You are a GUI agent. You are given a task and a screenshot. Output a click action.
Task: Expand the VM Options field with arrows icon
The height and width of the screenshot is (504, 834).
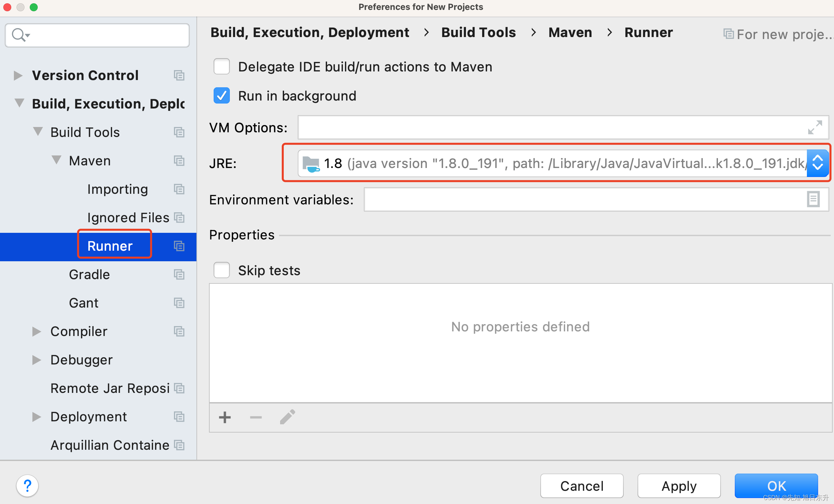click(x=815, y=127)
